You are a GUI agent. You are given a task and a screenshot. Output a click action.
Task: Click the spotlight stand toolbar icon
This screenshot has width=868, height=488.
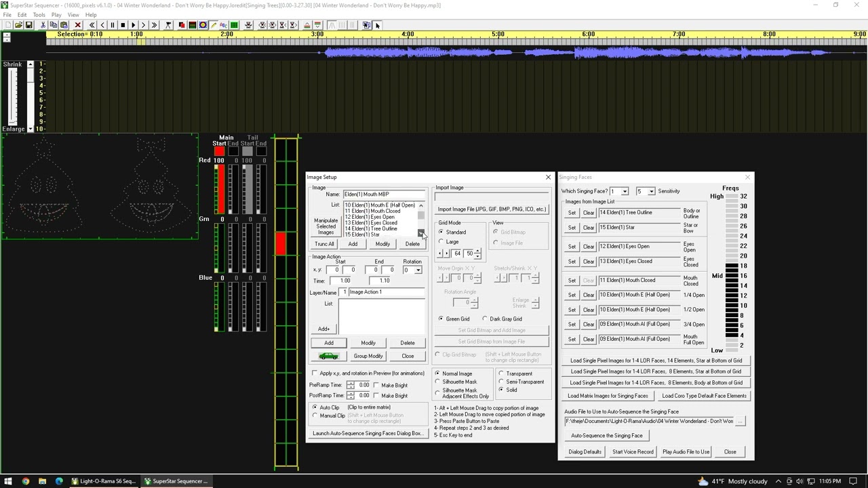(167, 25)
